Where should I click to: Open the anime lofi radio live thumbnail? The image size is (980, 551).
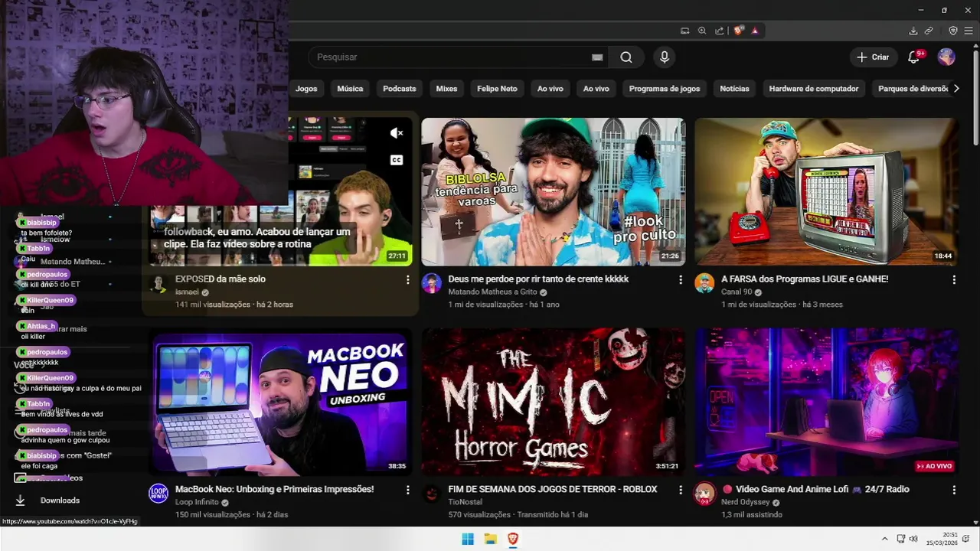826,402
